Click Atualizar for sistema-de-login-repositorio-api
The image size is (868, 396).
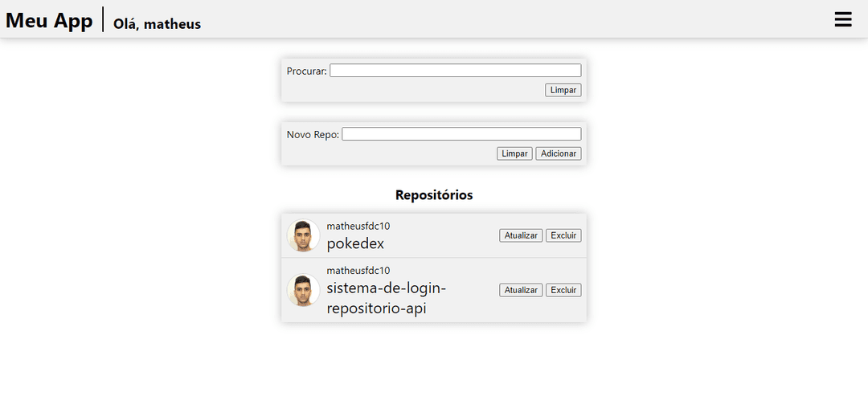point(521,290)
